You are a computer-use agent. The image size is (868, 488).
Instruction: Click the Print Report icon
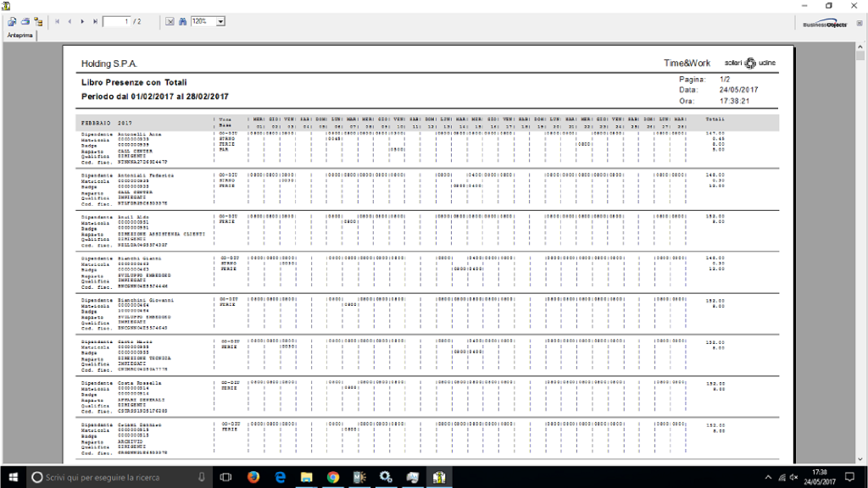[x=25, y=20]
